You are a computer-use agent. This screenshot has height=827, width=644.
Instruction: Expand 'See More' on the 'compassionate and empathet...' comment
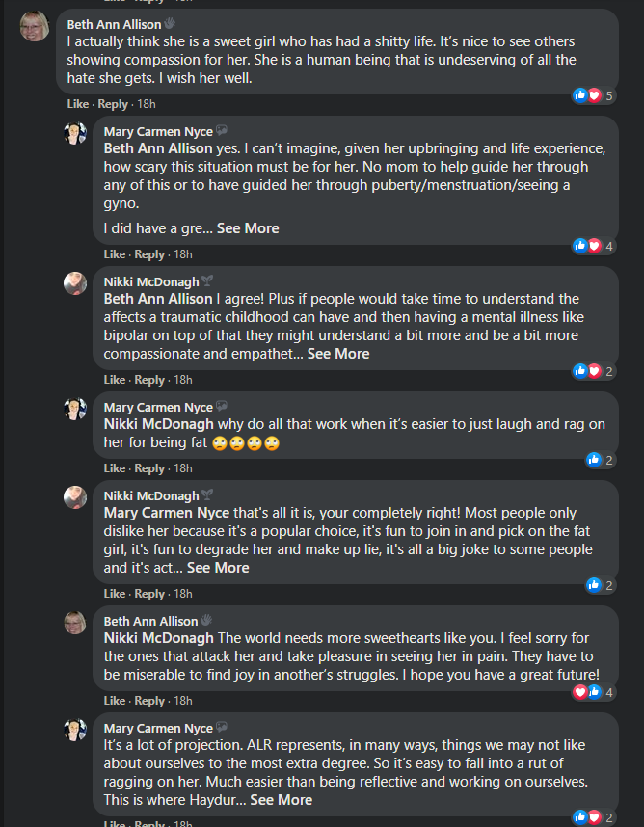tap(338, 354)
